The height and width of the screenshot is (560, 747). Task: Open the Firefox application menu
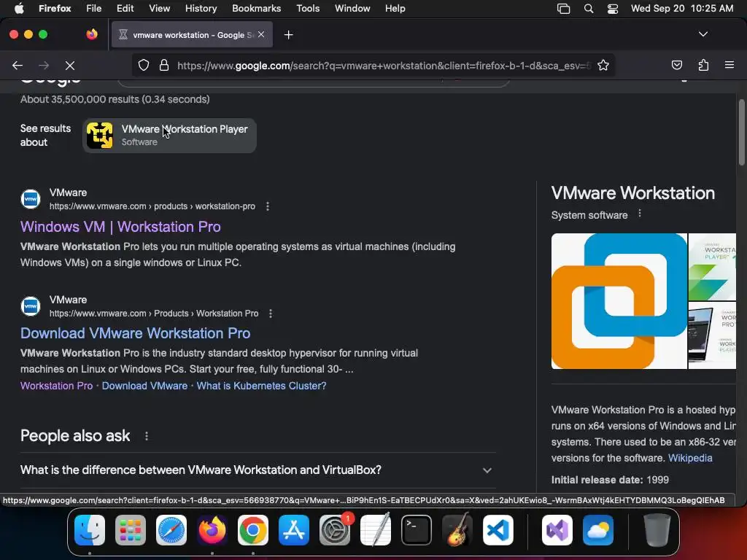[x=54, y=8]
